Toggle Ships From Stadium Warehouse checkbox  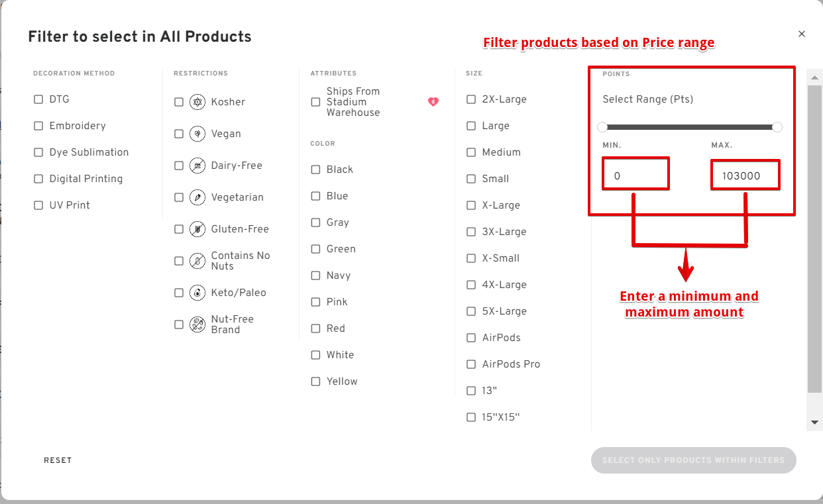315,102
